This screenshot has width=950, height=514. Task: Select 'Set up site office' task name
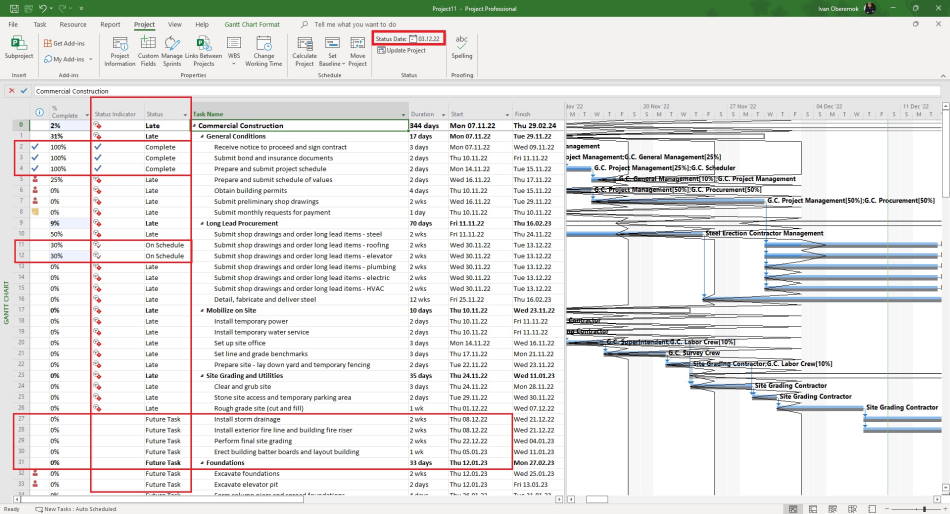pyautogui.click(x=239, y=343)
